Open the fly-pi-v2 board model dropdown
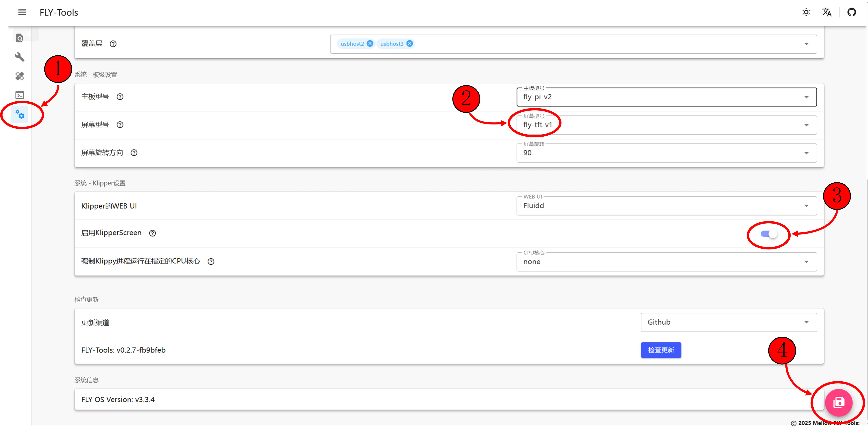868x426 pixels. tap(666, 97)
